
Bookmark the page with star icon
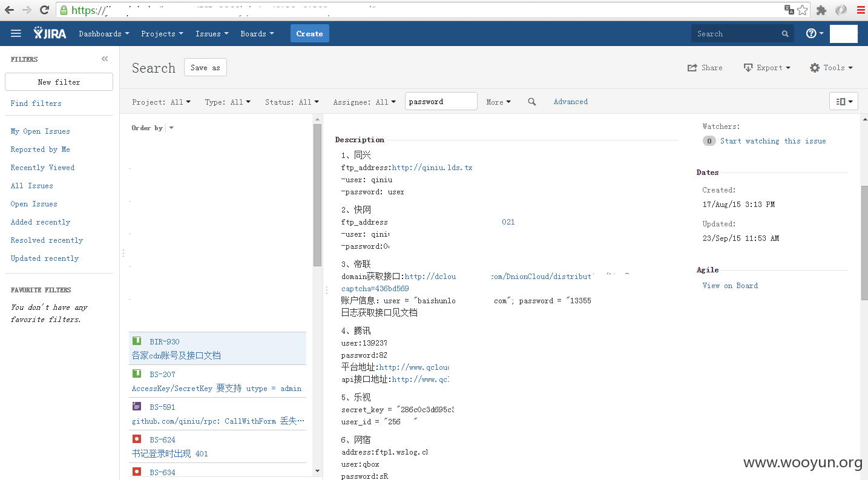click(x=803, y=10)
